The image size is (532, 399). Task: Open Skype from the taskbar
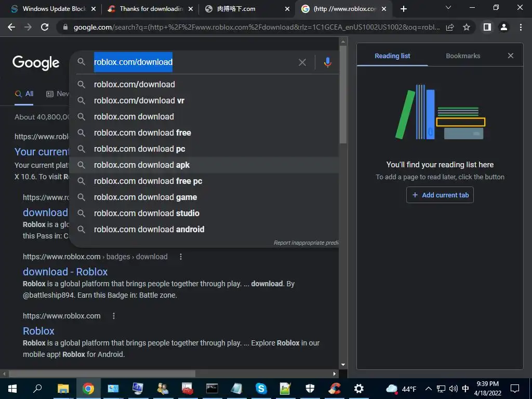coord(261,389)
